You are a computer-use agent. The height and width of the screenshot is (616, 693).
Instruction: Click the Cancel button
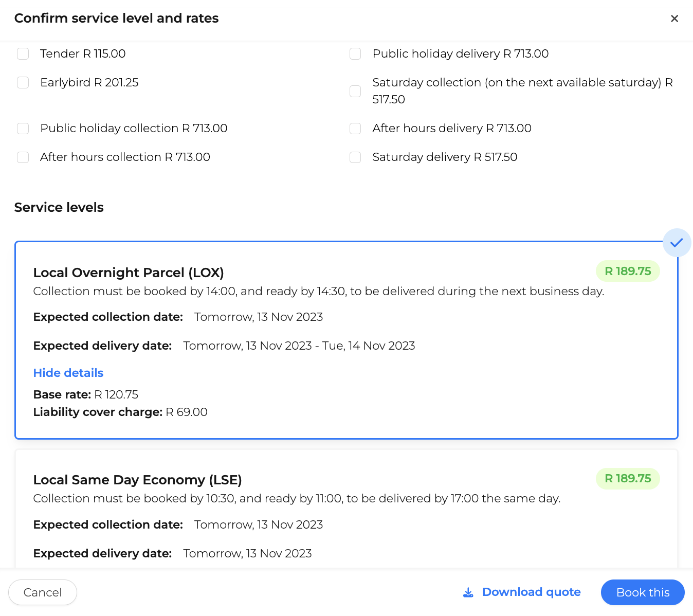(43, 592)
